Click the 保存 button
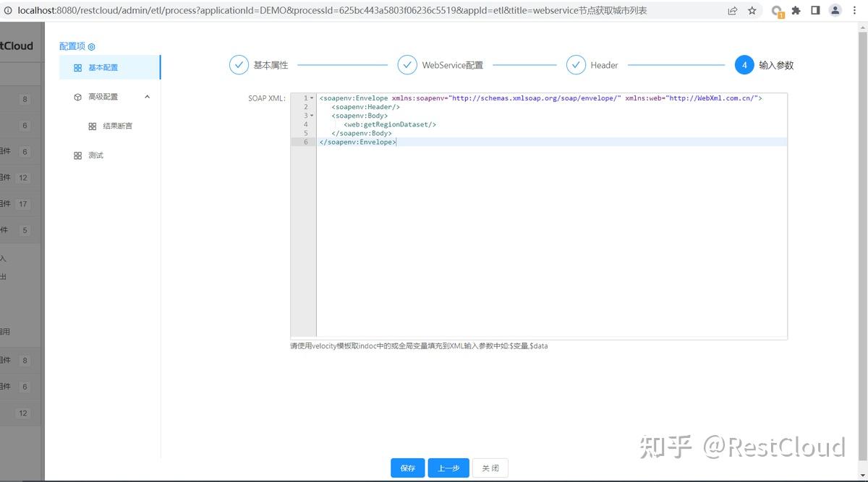Image resolution: width=868 pixels, height=482 pixels. click(x=407, y=468)
